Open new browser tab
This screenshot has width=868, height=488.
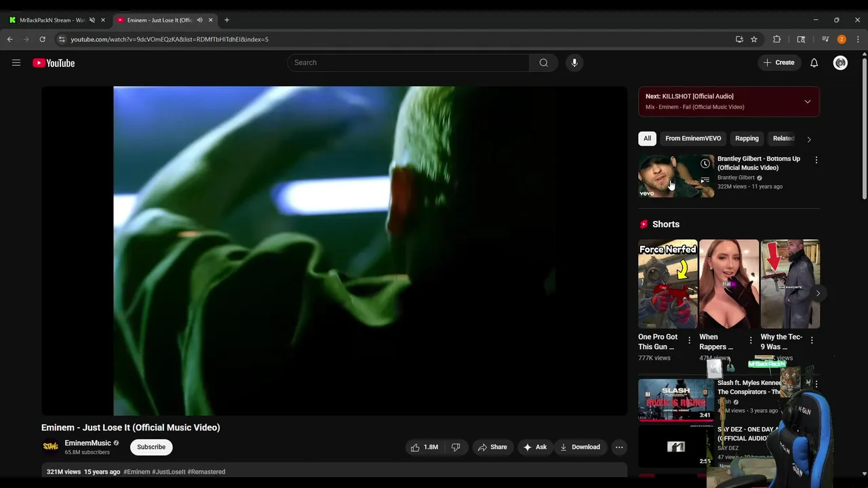coord(226,20)
